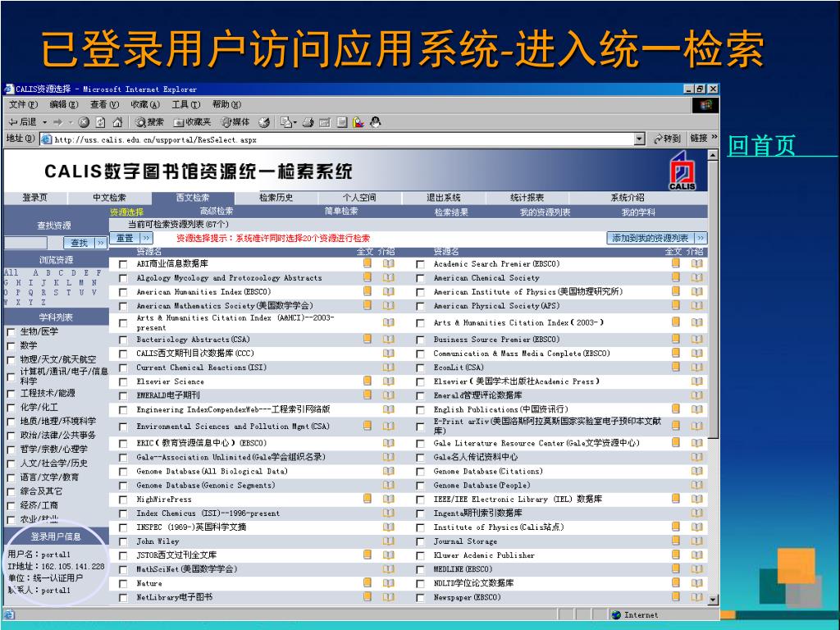Image resolution: width=840 pixels, height=630 pixels.
Task: Select the American Chemical Society checkbox
Action: (420, 278)
